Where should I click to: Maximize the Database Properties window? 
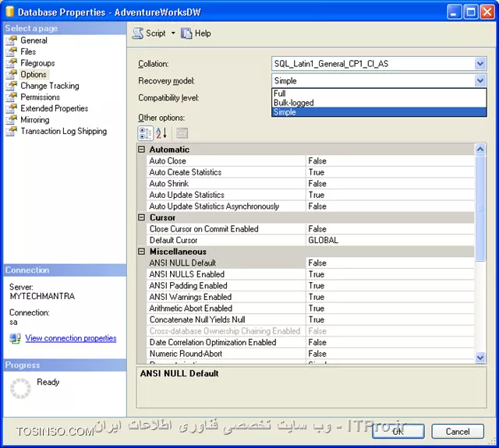point(471,12)
